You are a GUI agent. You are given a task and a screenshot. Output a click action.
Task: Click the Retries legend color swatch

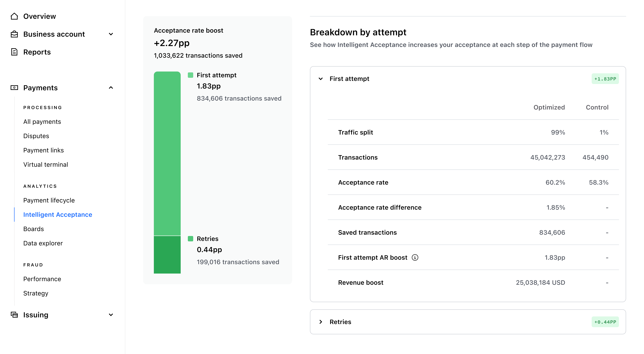191,239
